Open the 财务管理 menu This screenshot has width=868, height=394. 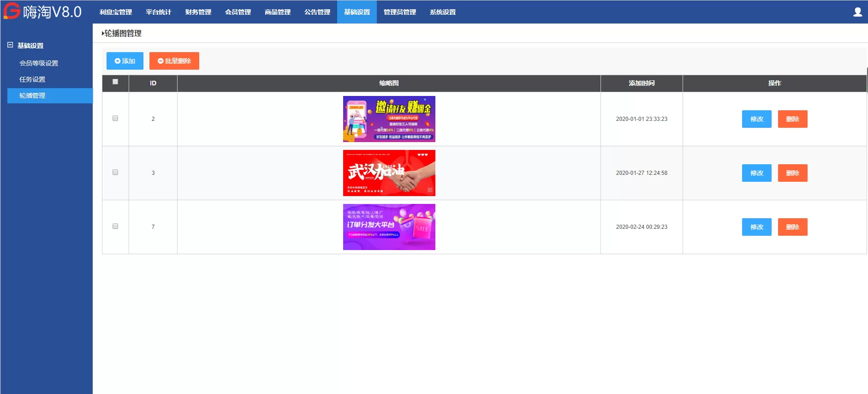click(198, 12)
